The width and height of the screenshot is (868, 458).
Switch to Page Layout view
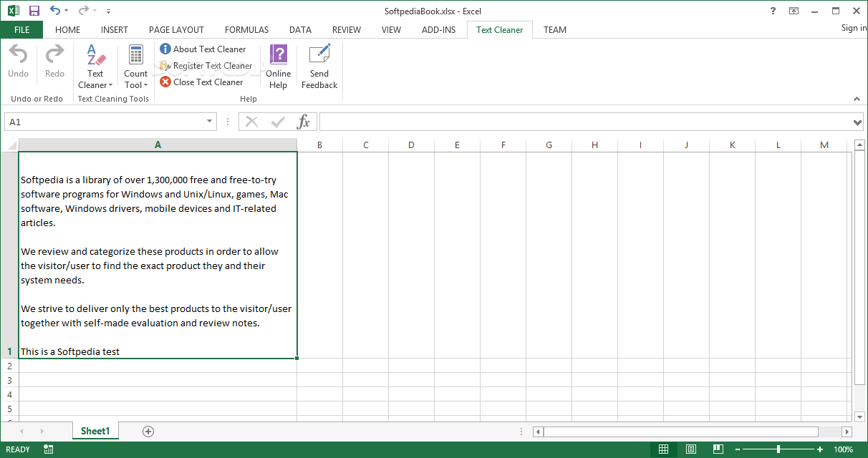(x=690, y=449)
